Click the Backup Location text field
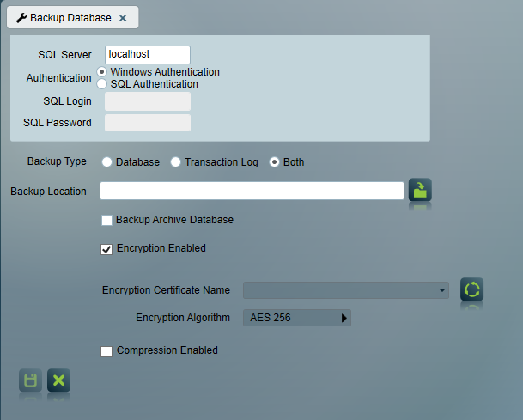 (252, 191)
